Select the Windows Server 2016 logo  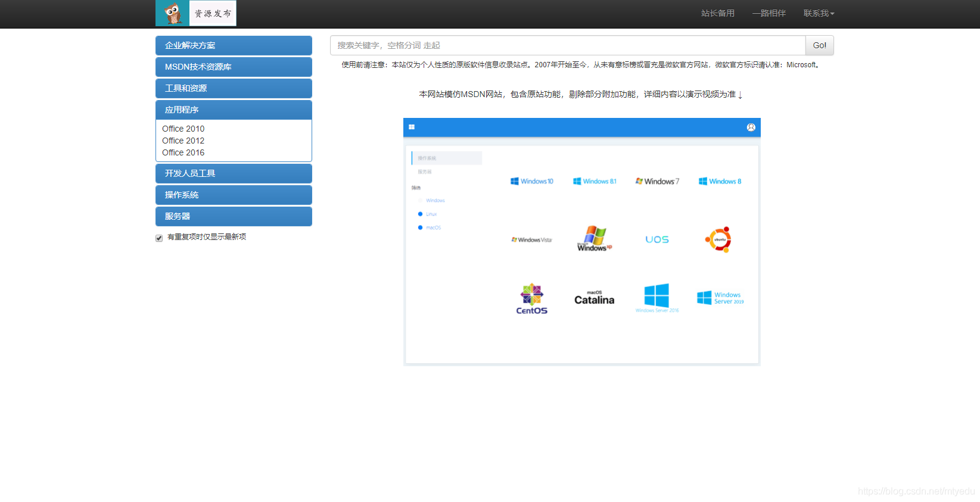657,298
